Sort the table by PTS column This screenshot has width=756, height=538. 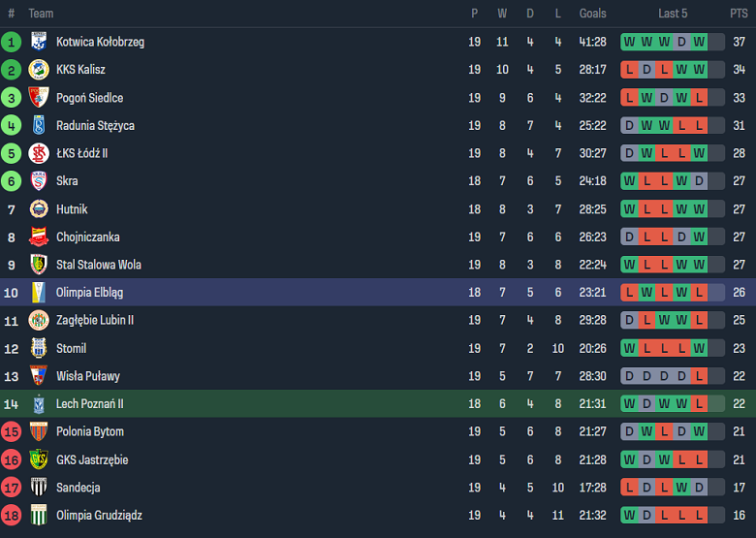tap(739, 14)
